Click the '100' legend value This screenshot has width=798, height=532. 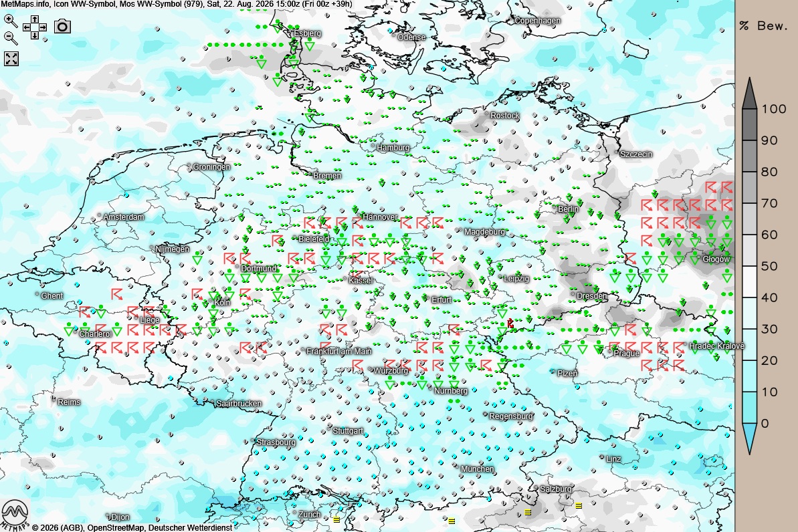click(x=773, y=109)
